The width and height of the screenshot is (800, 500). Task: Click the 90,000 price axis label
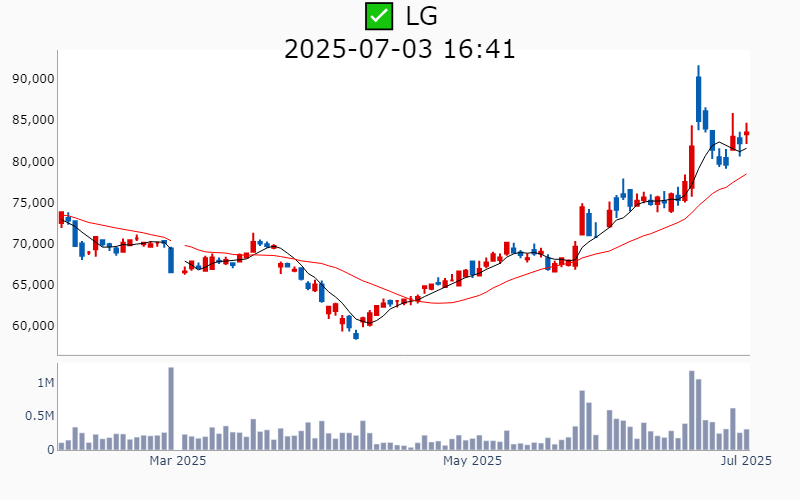[x=33, y=79]
